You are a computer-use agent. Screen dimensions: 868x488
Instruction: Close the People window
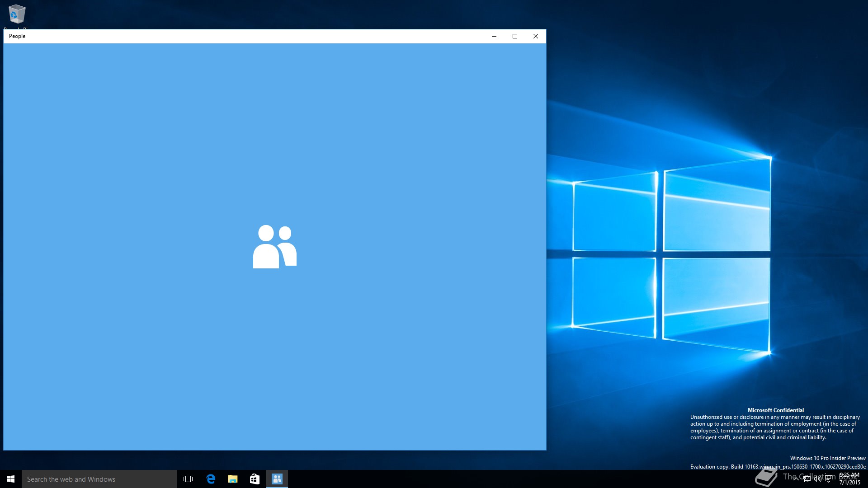click(536, 36)
